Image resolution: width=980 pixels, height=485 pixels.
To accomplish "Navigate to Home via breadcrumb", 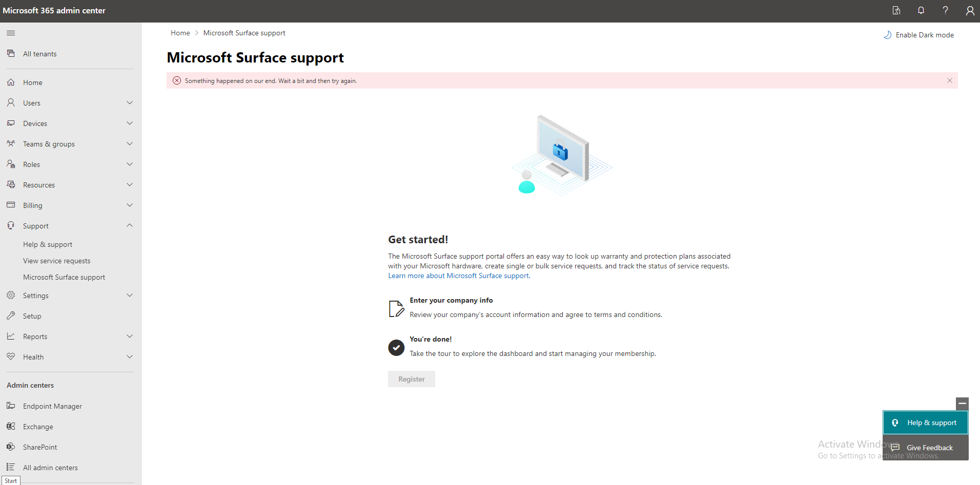I will pyautogui.click(x=180, y=32).
